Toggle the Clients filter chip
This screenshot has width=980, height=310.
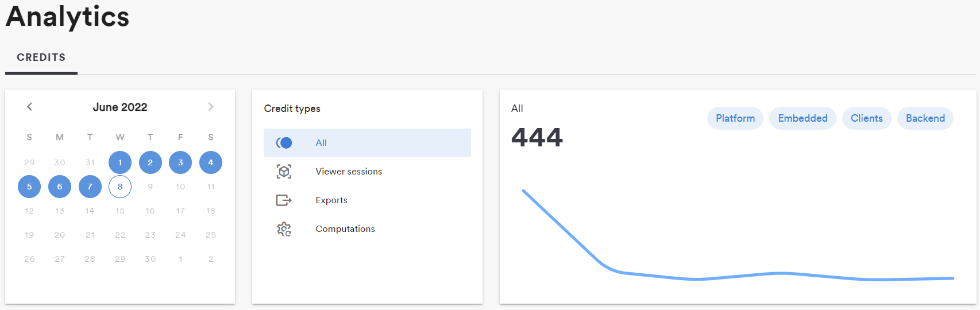coord(866,118)
